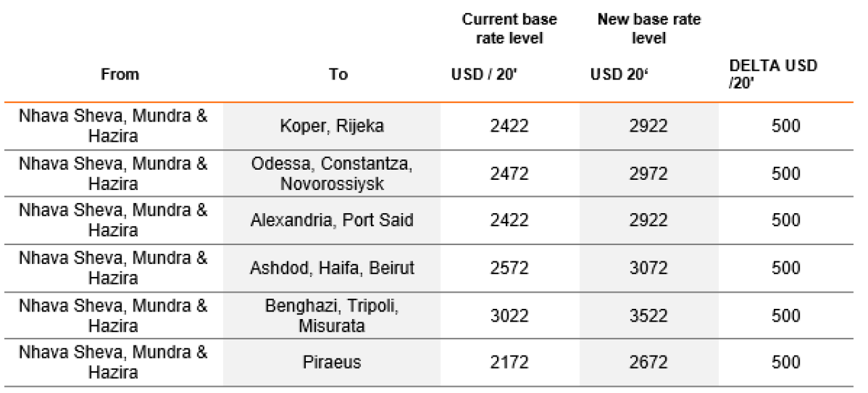Select the 'New base rate level' header

coord(649,29)
